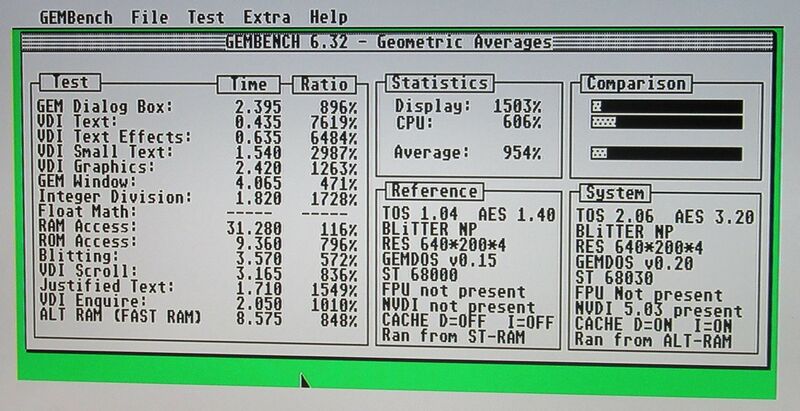The image size is (800, 411).
Task: Click the Average comparison bar
Action: pyautogui.click(x=667, y=153)
